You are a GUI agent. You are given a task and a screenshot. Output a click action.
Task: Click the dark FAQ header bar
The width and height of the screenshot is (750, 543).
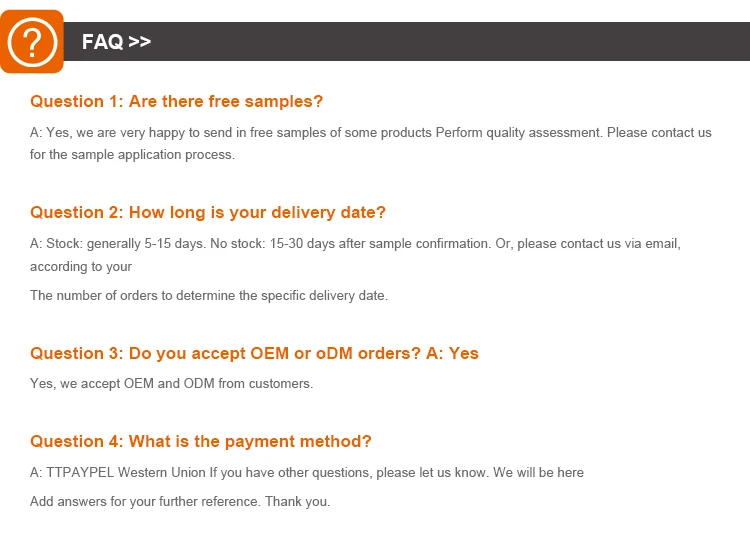click(450, 42)
